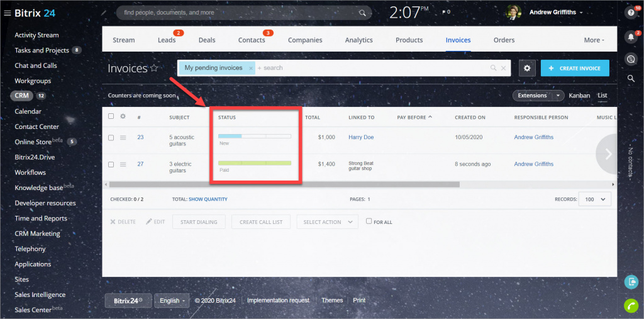The width and height of the screenshot is (644, 319).
Task: Open the Extensions dropdown arrow
Action: click(558, 96)
